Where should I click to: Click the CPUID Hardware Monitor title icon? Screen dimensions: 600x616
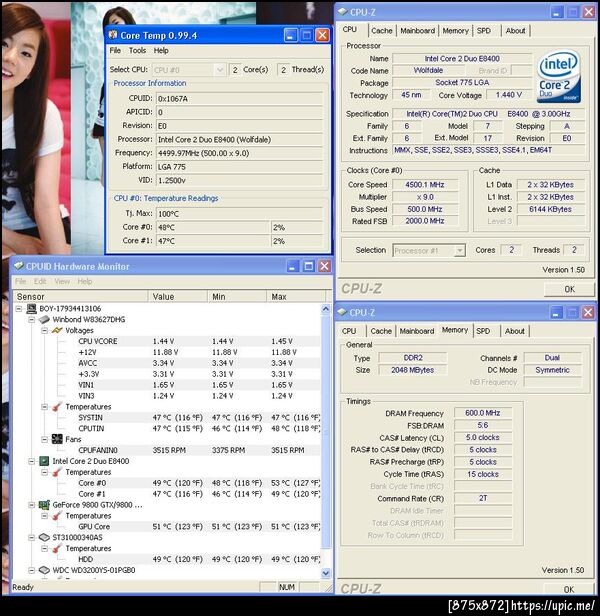[18, 266]
